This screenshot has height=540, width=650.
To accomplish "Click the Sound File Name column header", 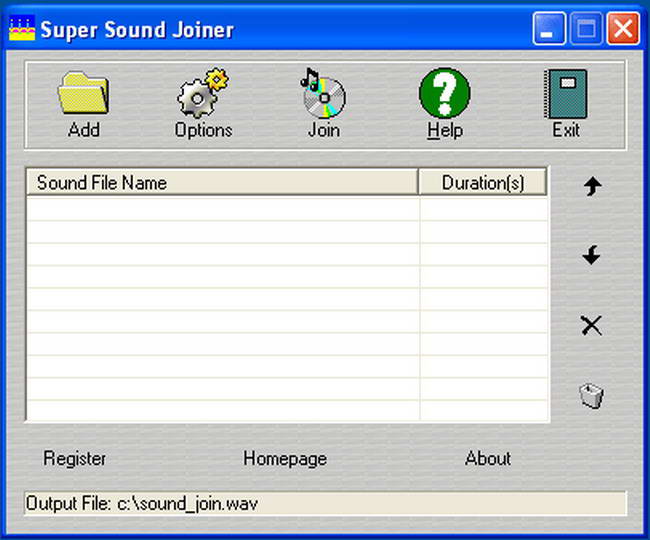I will pos(222,182).
